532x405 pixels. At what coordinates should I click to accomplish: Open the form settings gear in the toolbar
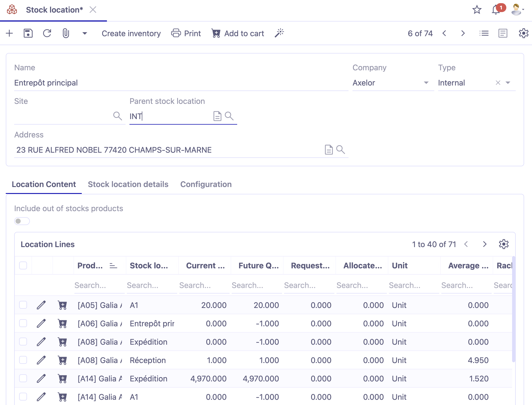tap(523, 33)
